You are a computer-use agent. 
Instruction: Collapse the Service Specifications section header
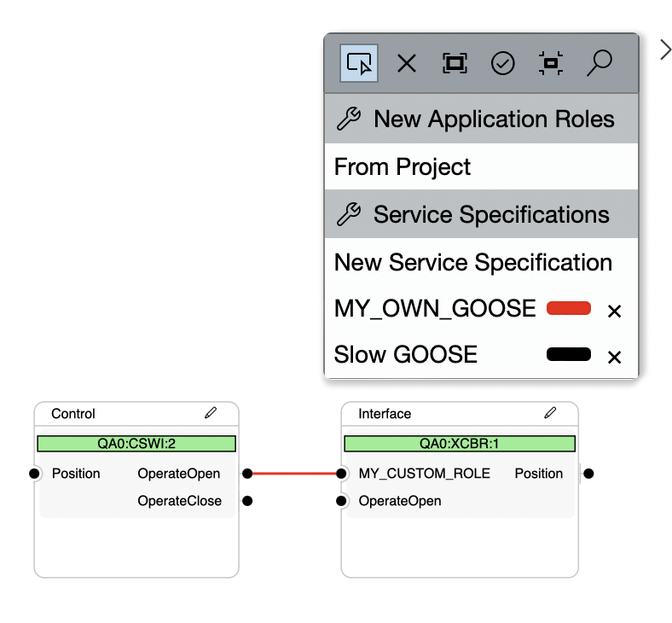(x=481, y=215)
